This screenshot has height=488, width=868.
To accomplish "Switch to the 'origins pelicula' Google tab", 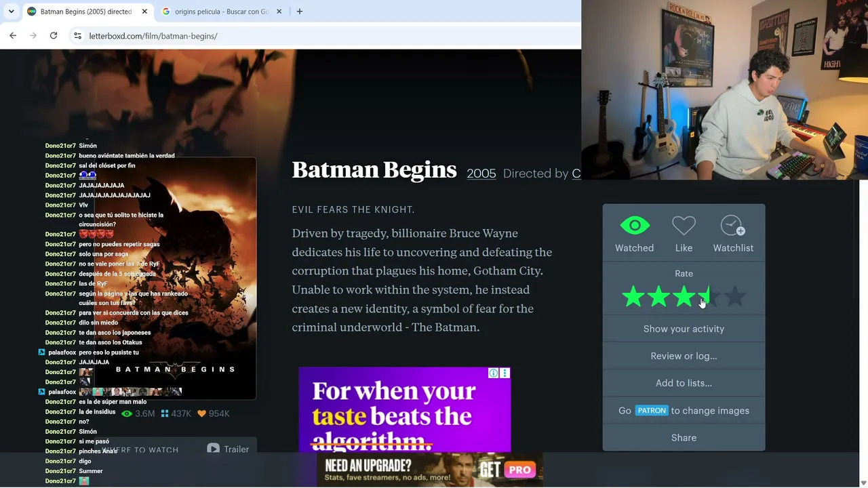I will (222, 12).
